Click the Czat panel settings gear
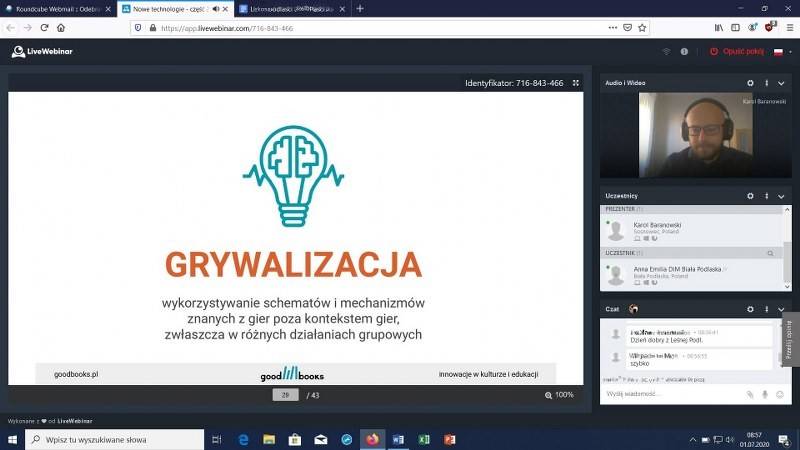The width and height of the screenshot is (800, 450). (x=750, y=309)
